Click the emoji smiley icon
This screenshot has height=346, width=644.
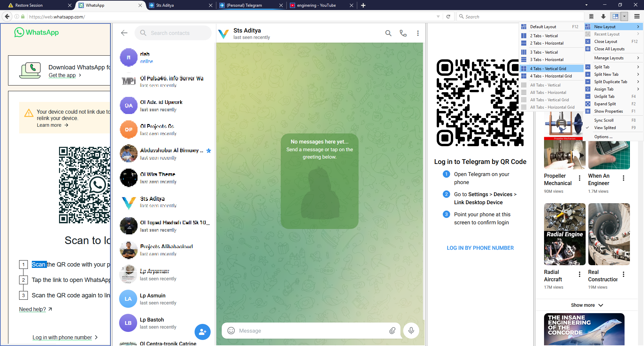pos(231,331)
